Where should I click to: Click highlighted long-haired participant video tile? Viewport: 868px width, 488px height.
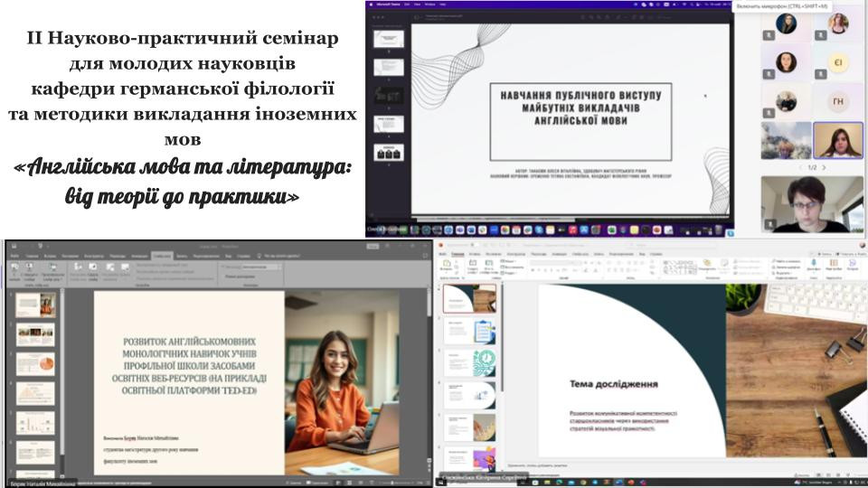pos(837,141)
